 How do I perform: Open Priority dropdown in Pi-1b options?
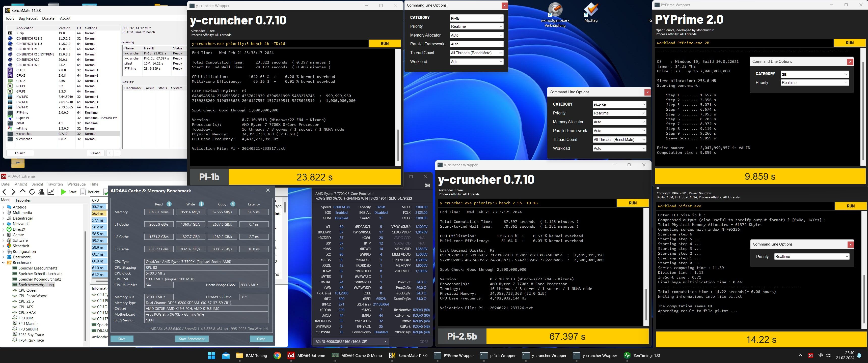point(476,26)
